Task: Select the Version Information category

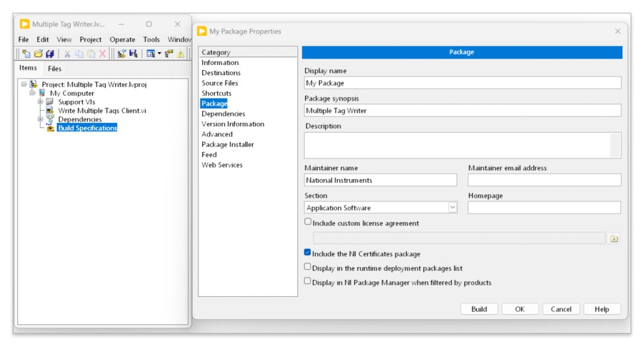Action: pos(233,124)
